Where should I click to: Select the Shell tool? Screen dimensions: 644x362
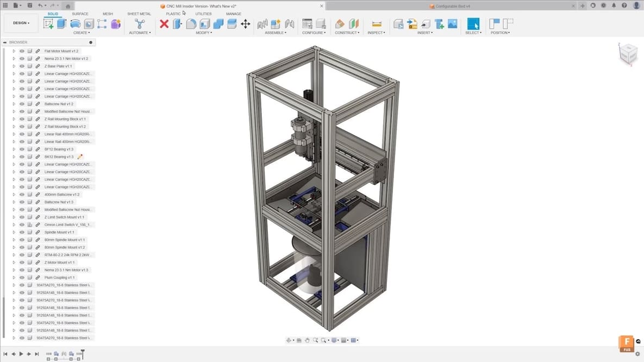204,24
